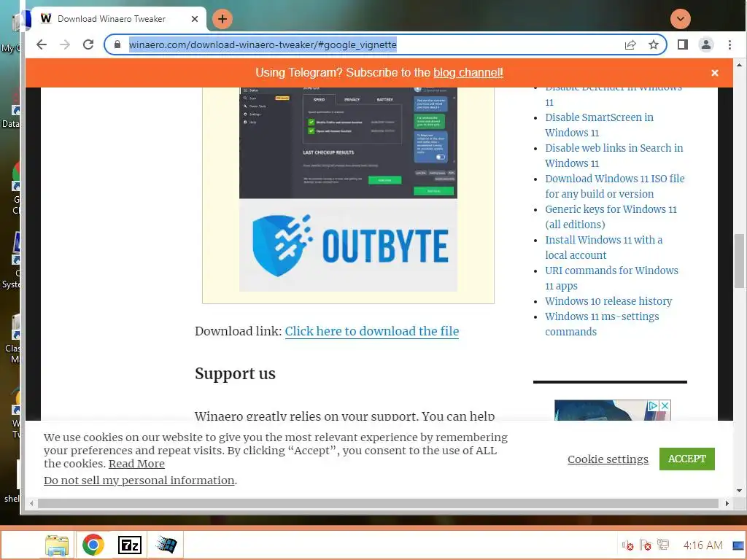Image resolution: width=747 pixels, height=560 pixels.
Task: Click the network tray icon
Action: (663, 544)
